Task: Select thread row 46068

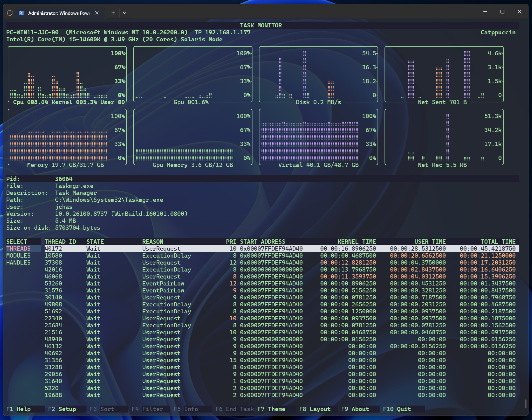Action: tap(282, 277)
